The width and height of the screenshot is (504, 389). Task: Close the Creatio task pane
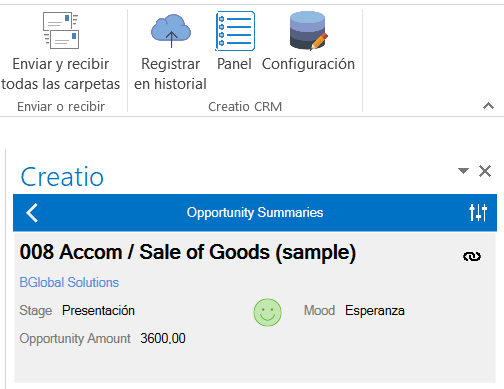(x=485, y=171)
